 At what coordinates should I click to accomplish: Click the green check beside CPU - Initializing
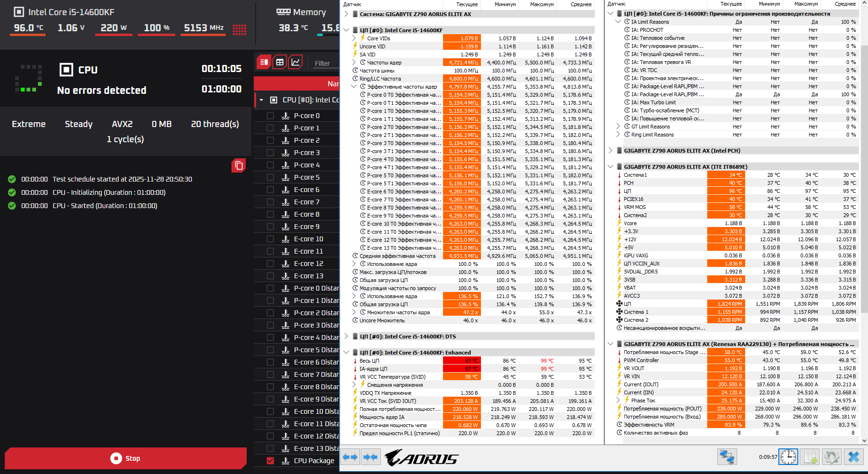point(12,192)
